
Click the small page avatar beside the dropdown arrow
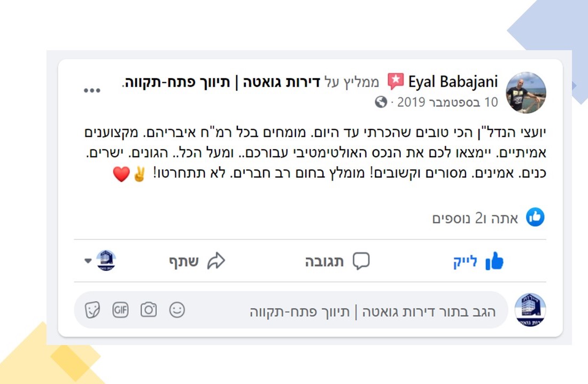(106, 261)
